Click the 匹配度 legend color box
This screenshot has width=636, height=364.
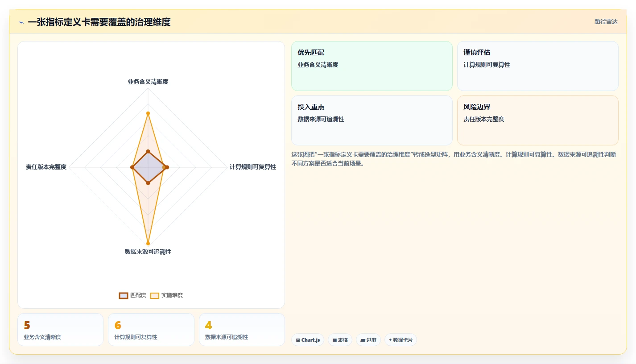tap(124, 295)
